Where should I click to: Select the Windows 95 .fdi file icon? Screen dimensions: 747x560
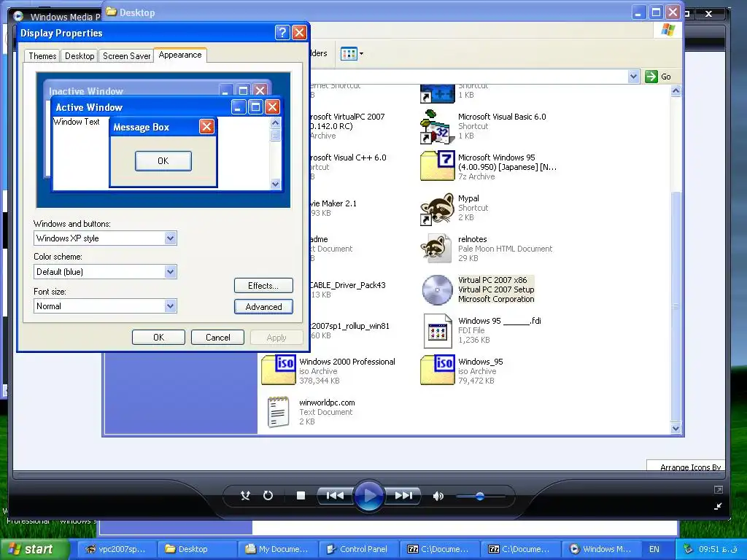point(438,330)
